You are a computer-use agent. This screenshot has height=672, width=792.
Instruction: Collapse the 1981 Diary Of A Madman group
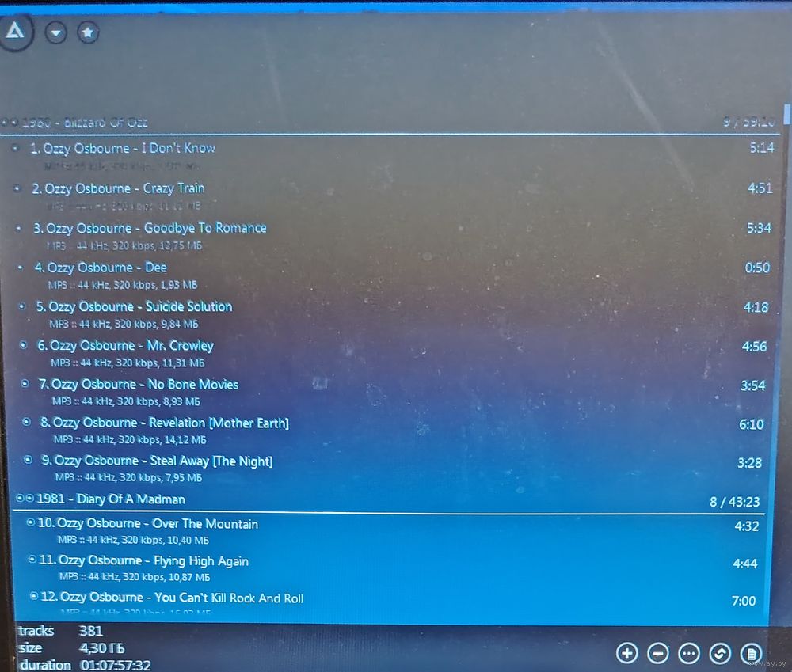coord(20,499)
